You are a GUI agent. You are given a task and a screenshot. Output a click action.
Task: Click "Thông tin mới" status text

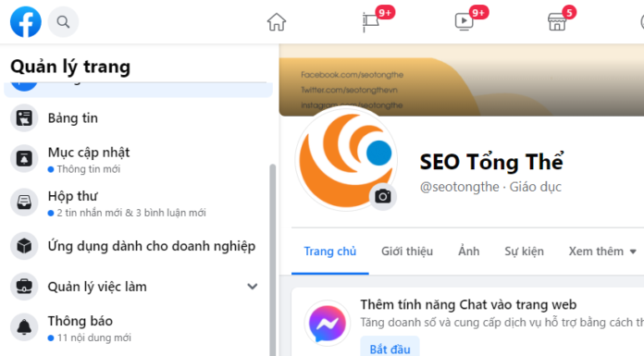[x=88, y=169]
